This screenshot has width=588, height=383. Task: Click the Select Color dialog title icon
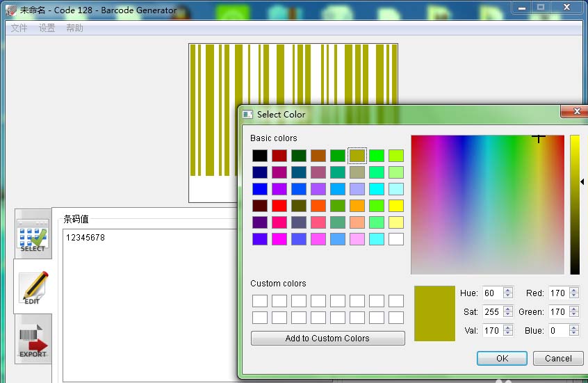pos(247,115)
